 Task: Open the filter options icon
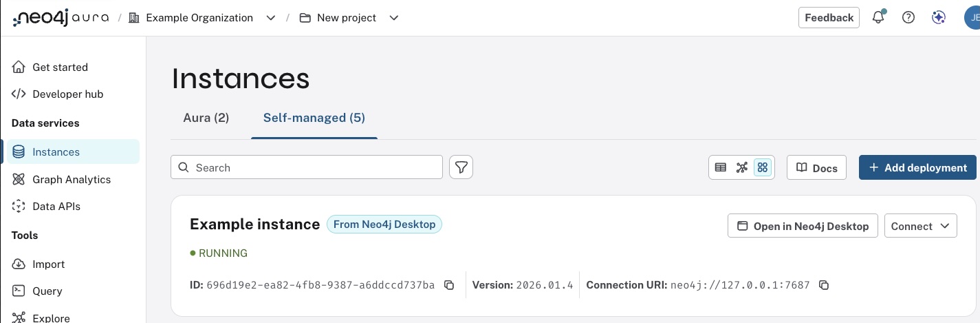pyautogui.click(x=461, y=167)
